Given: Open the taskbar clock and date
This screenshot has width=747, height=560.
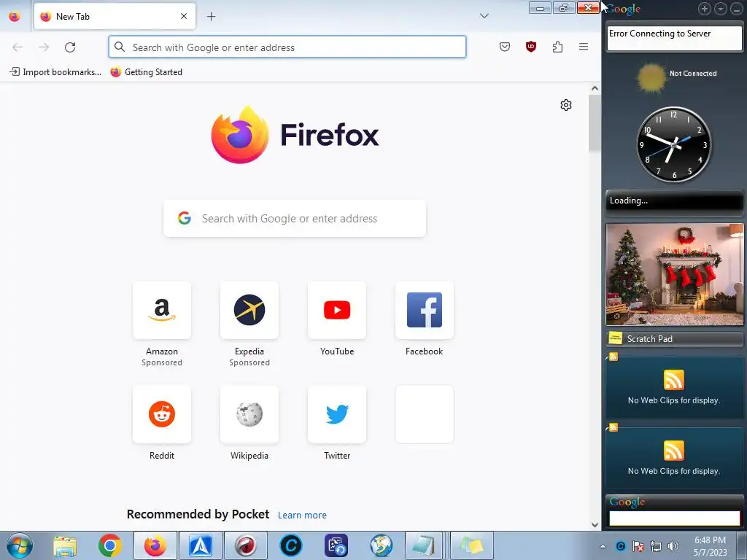Looking at the screenshot, I should 710,546.
